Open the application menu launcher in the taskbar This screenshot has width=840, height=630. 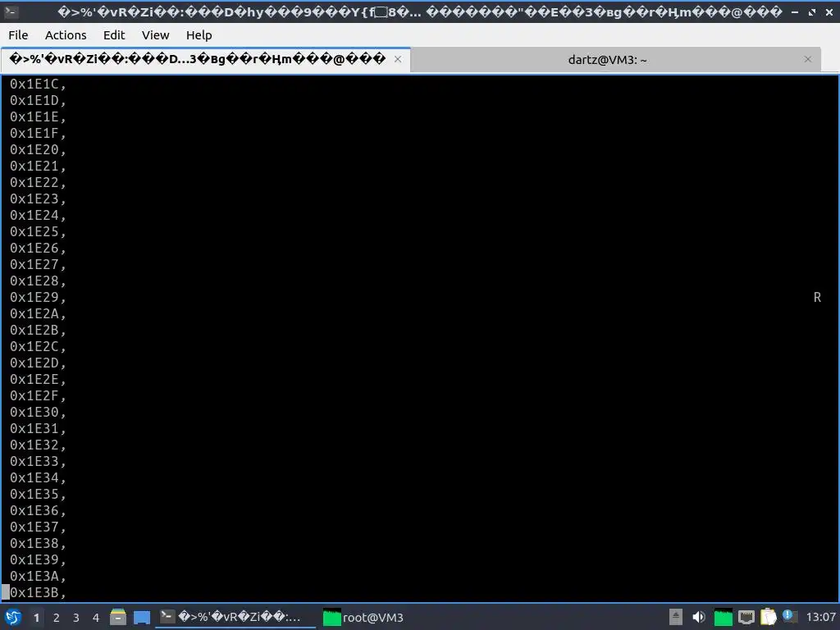pos(13,617)
